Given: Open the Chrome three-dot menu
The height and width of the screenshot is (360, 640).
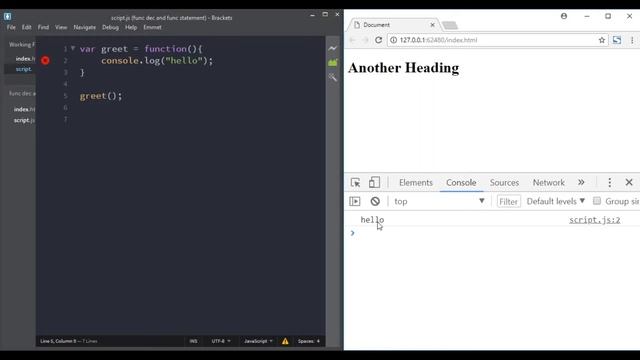Looking at the screenshot, I should click(632, 40).
